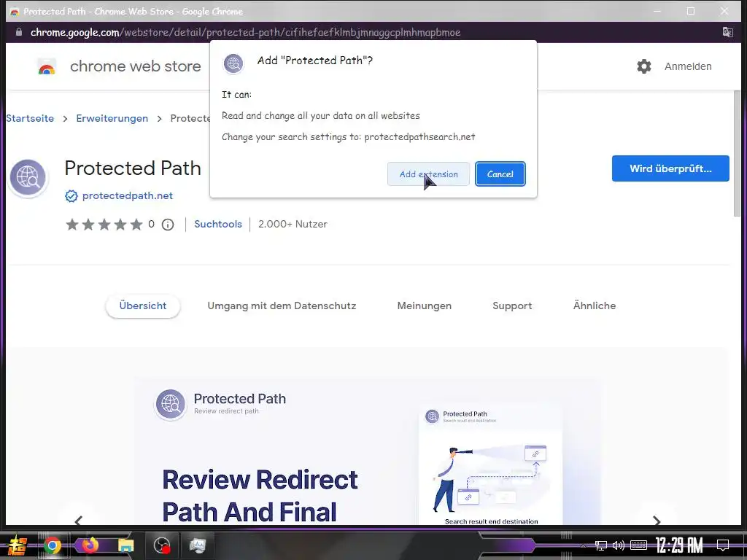Show hidden tray icons chevron
The image size is (747, 560).
[x=583, y=545]
